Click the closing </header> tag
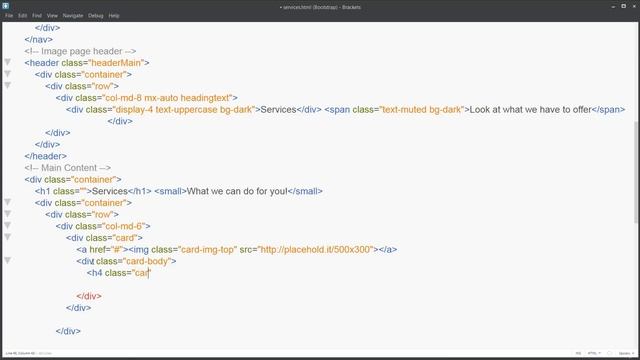Screen dimensions: 640x360 (x=45, y=156)
